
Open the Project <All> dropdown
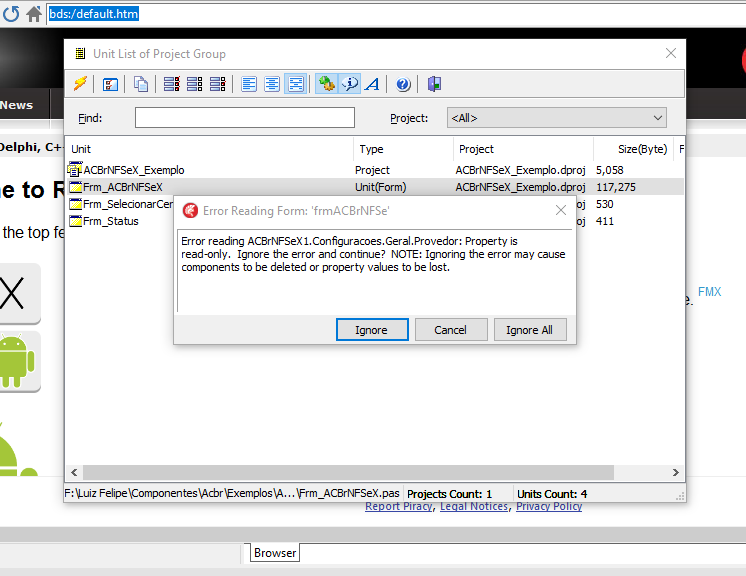557,117
